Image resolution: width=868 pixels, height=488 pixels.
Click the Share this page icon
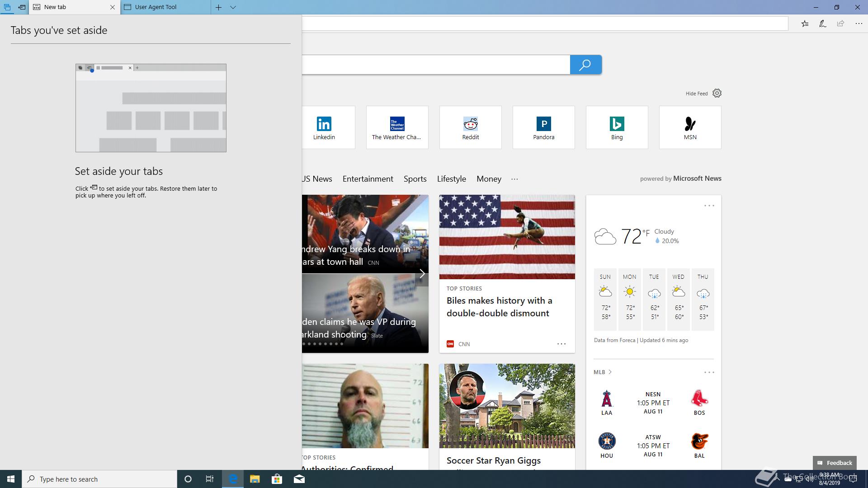(x=840, y=23)
